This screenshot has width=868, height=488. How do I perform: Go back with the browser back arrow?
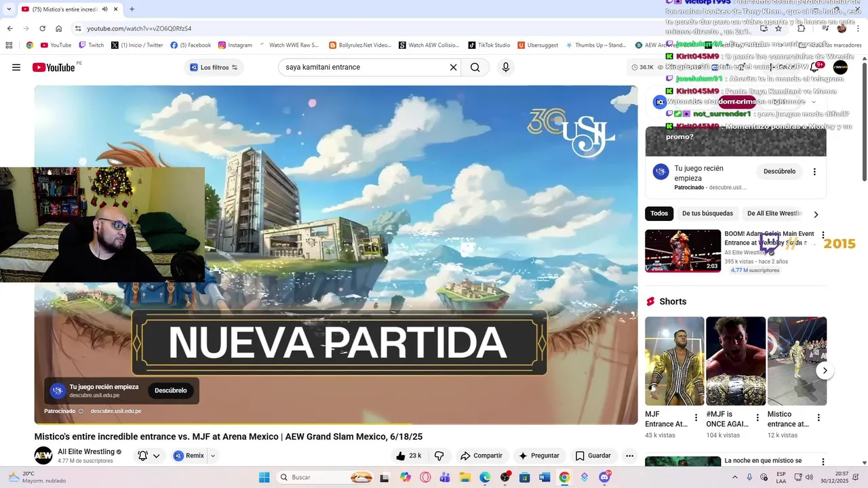[x=9, y=28]
